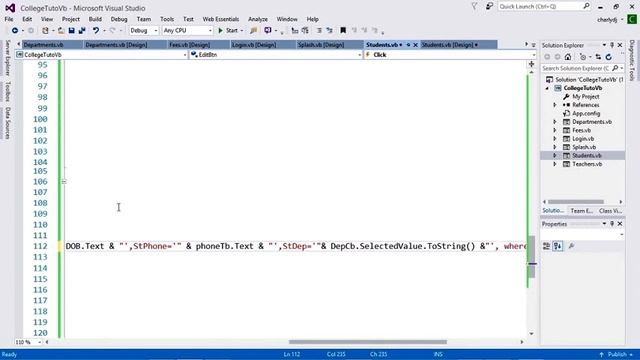Open the Any CPU platform dropdown
Screen dimensions: 640x360
(x=188, y=31)
